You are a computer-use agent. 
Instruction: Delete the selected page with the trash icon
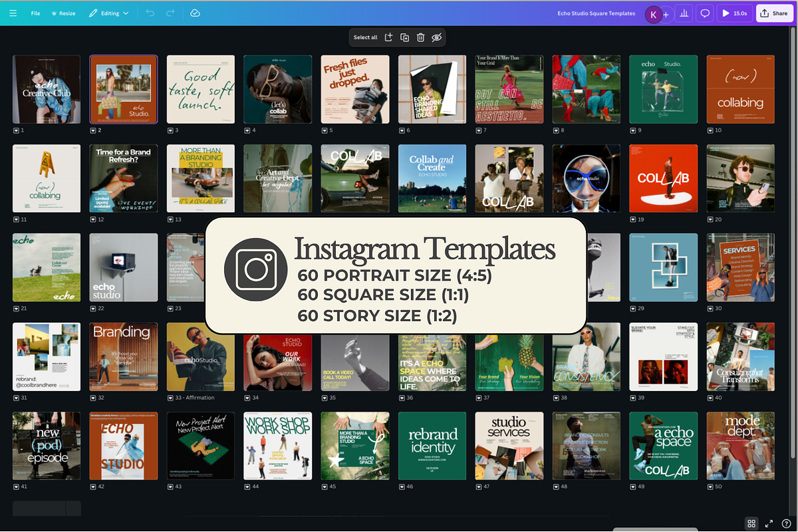click(420, 37)
